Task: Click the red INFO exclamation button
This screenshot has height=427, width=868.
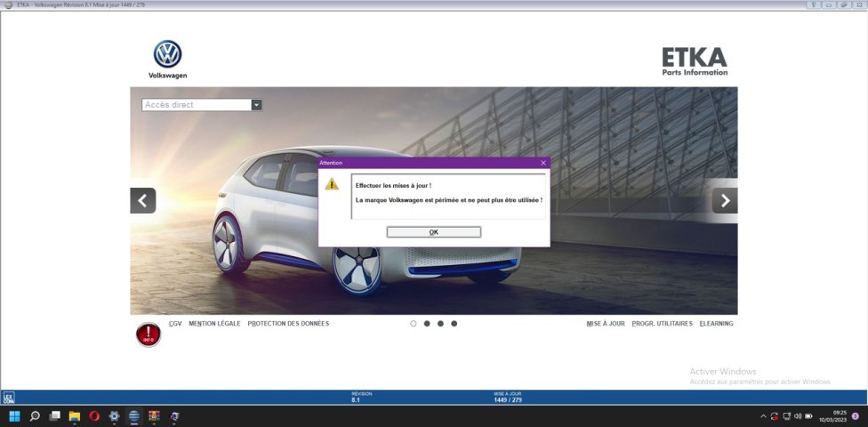Action: pyautogui.click(x=149, y=334)
